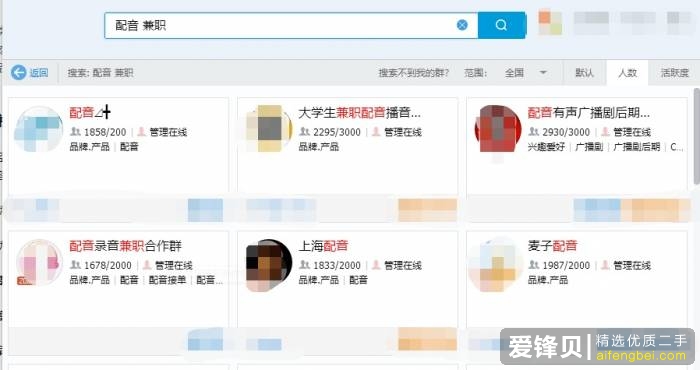Click member count icon beside 2930/3000

(x=533, y=131)
